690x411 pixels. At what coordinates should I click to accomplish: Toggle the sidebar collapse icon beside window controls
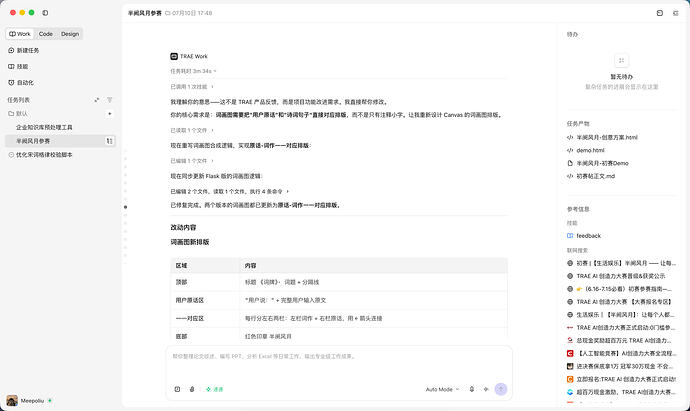(x=45, y=13)
